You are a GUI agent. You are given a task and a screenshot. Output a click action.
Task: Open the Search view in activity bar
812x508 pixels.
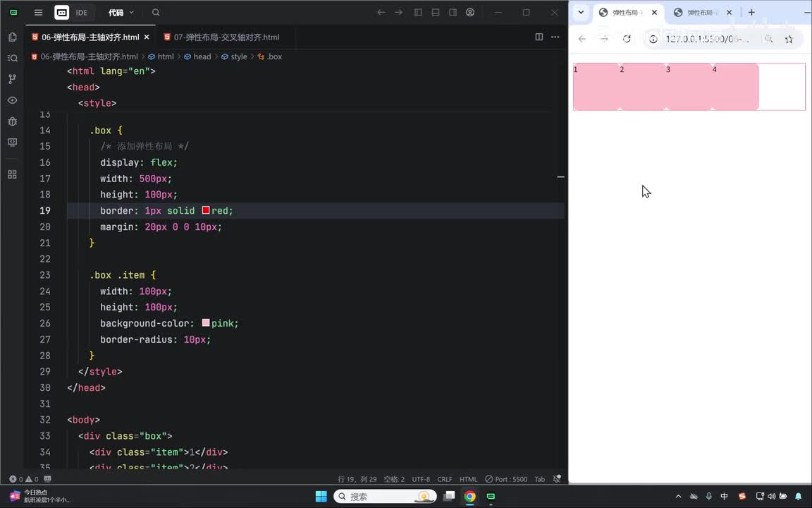point(13,58)
